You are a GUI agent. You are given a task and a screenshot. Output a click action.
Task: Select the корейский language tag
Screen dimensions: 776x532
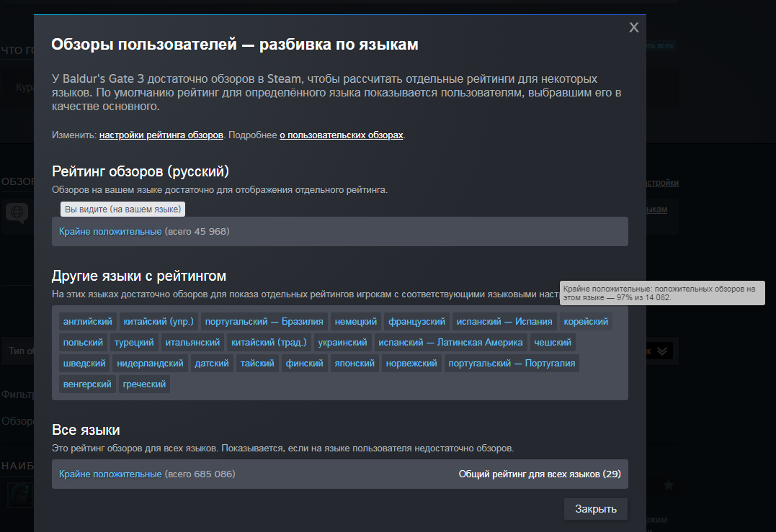click(x=586, y=321)
